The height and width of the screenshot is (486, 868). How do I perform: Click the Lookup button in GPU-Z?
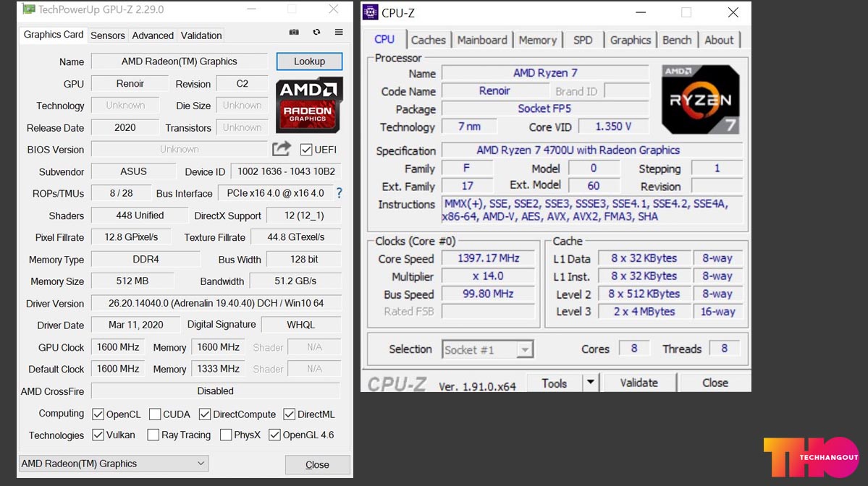(309, 61)
